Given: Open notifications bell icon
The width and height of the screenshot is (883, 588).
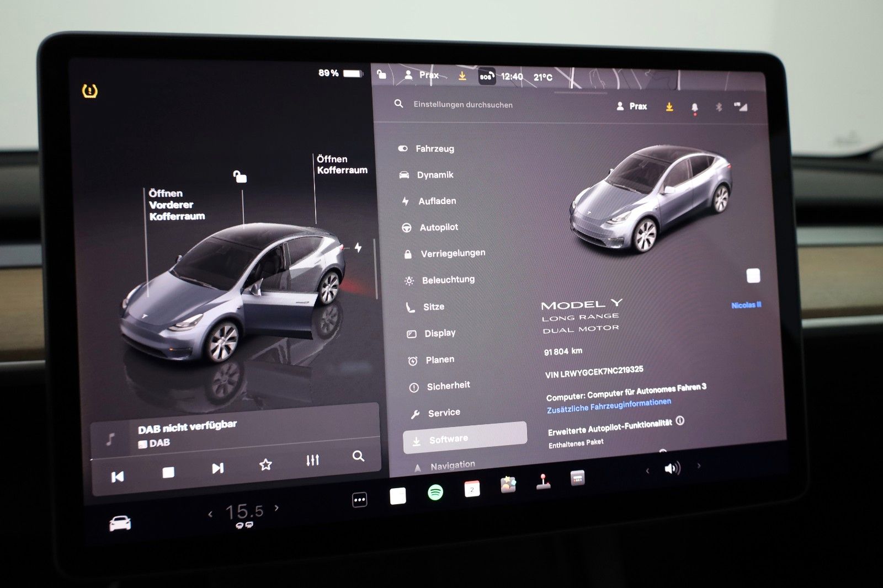Looking at the screenshot, I should [694, 108].
